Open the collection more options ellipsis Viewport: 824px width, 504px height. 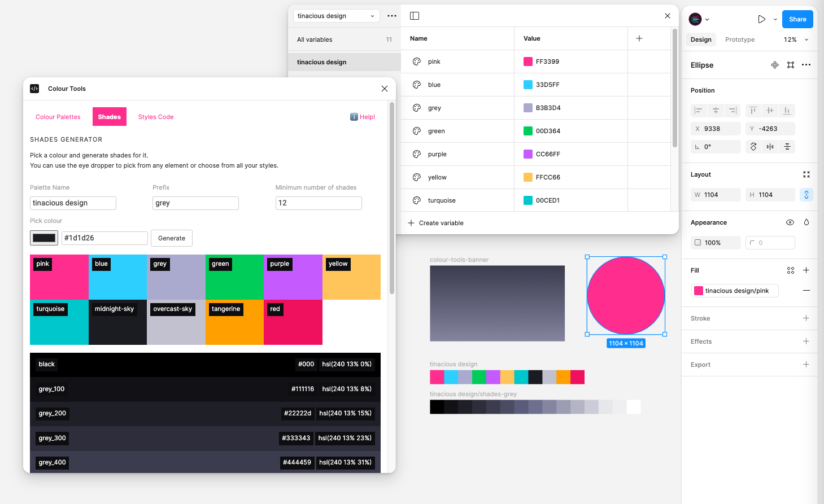pyautogui.click(x=392, y=16)
